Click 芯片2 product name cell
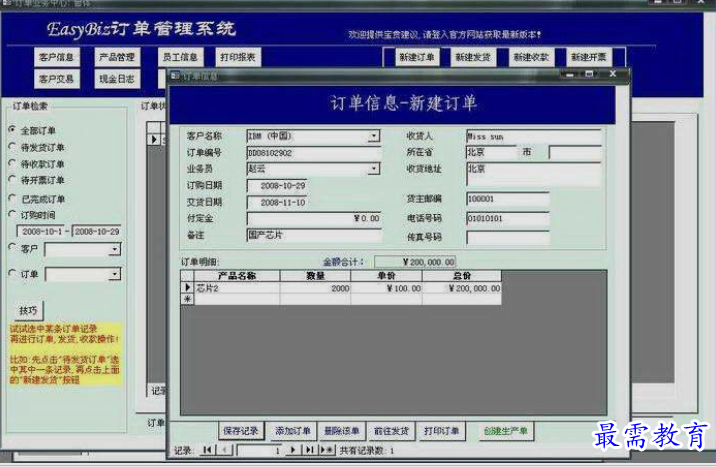Viewport: 716px width, 467px height. [237, 288]
